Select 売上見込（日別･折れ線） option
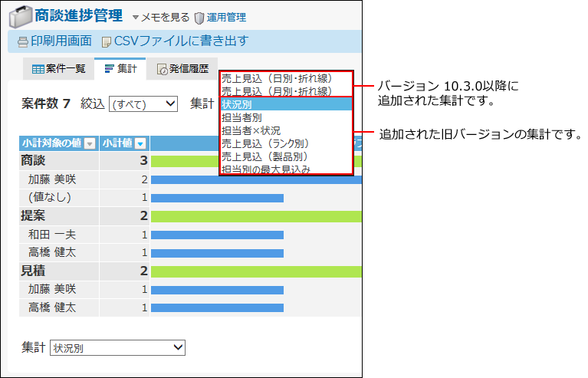 [286, 78]
